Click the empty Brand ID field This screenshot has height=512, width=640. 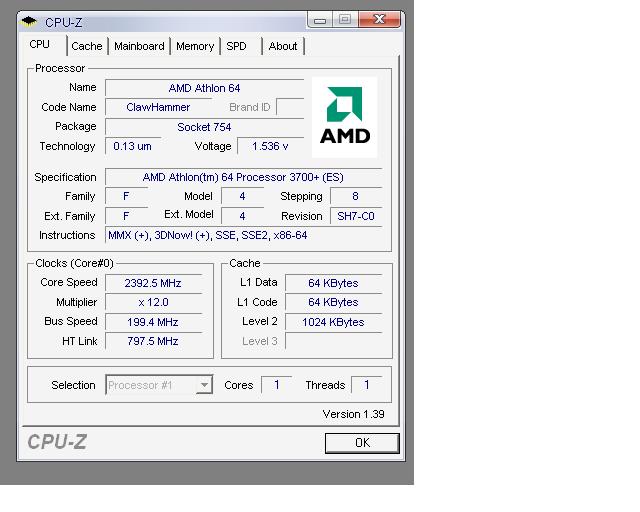[x=290, y=107]
